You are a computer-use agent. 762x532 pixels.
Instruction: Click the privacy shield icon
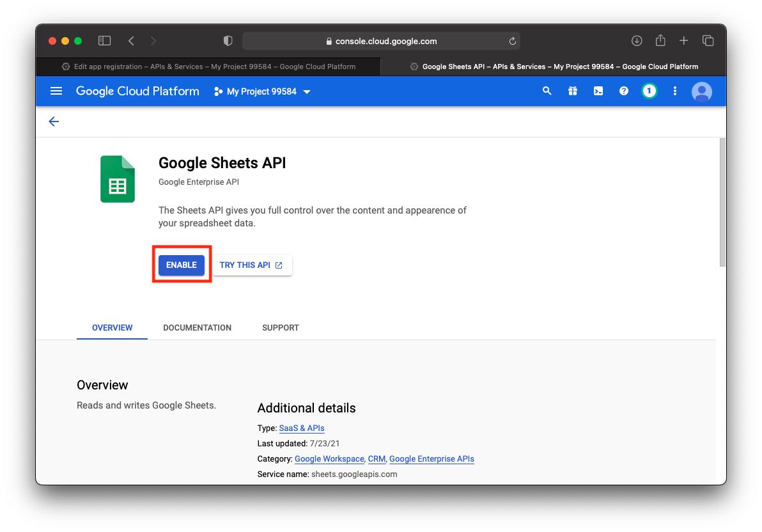click(228, 41)
